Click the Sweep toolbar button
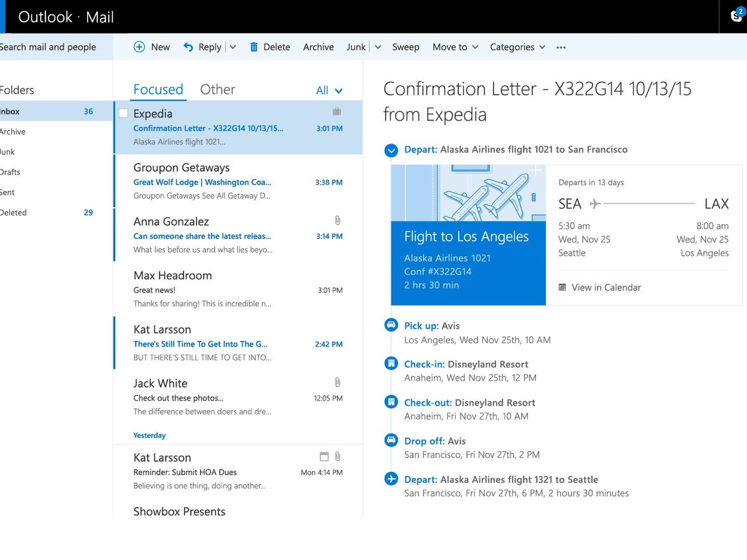 tap(406, 47)
